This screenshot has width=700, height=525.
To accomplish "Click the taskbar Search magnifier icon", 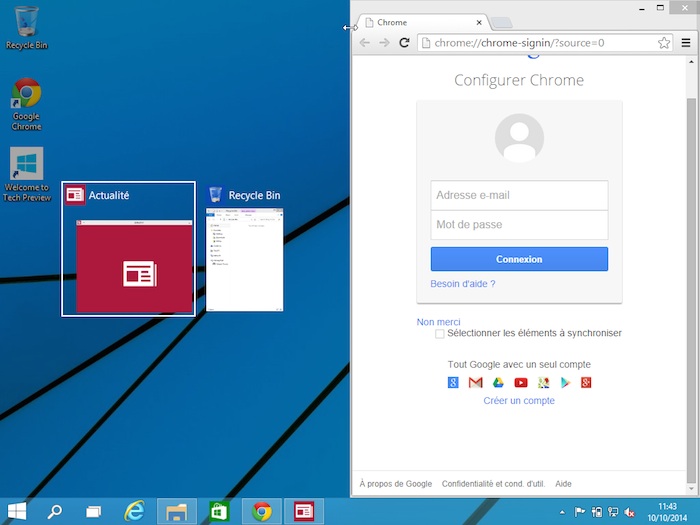I will [55, 511].
